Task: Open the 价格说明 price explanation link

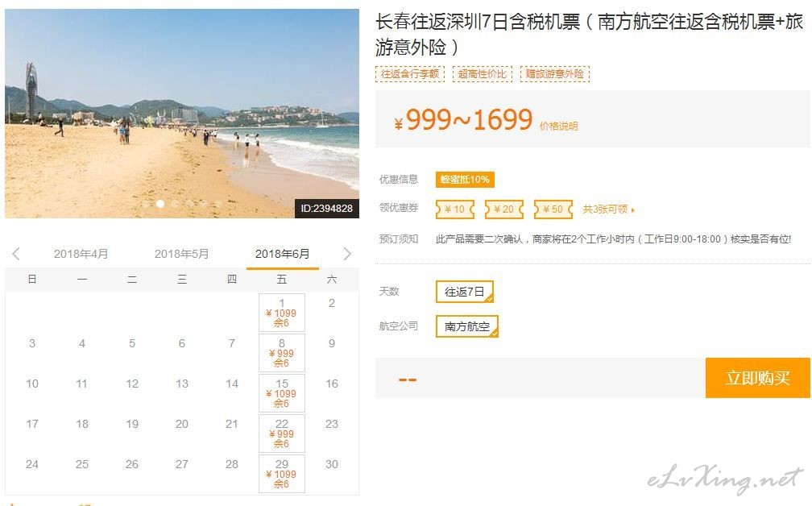Action: [x=559, y=126]
